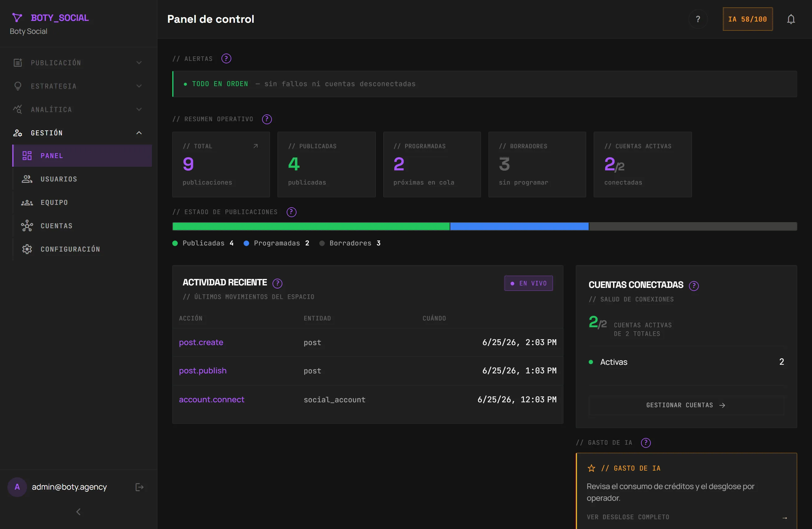812x529 pixels.
Task: Click gray Borradores segment of status bar
Action: pos(693,226)
